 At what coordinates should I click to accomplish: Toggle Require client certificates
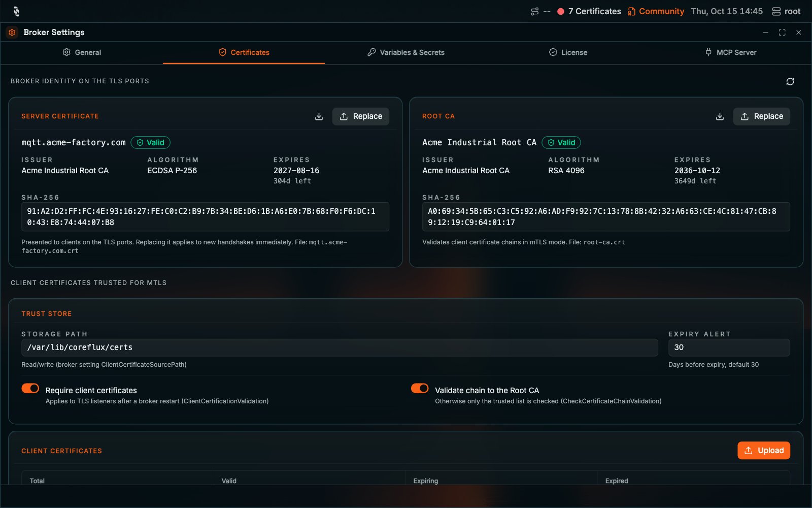click(30, 388)
